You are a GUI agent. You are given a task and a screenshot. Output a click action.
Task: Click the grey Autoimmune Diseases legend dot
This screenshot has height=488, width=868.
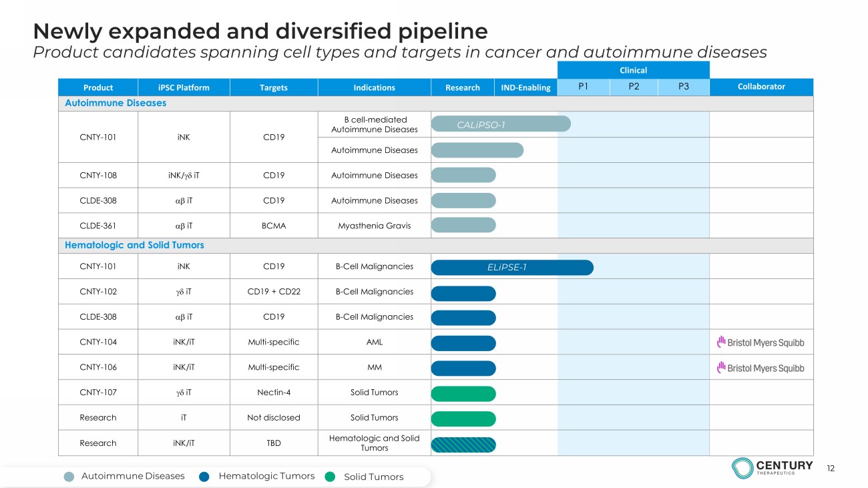pos(69,477)
